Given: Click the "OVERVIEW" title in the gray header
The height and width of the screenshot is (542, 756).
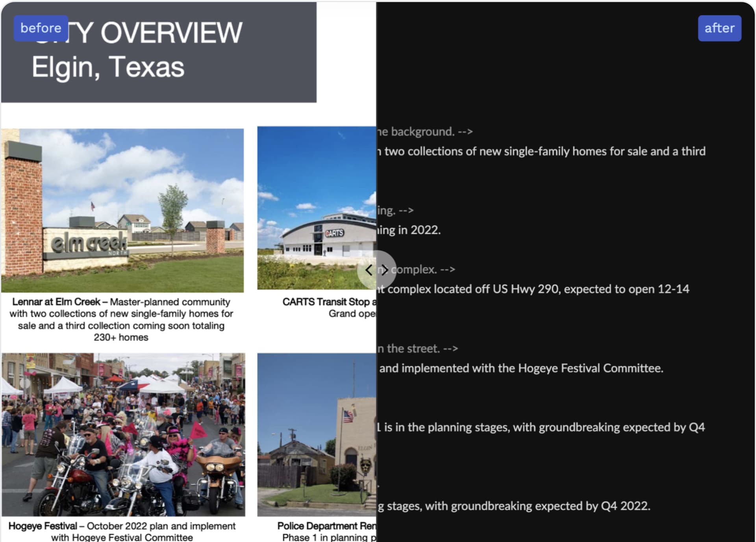Looking at the screenshot, I should [x=171, y=33].
